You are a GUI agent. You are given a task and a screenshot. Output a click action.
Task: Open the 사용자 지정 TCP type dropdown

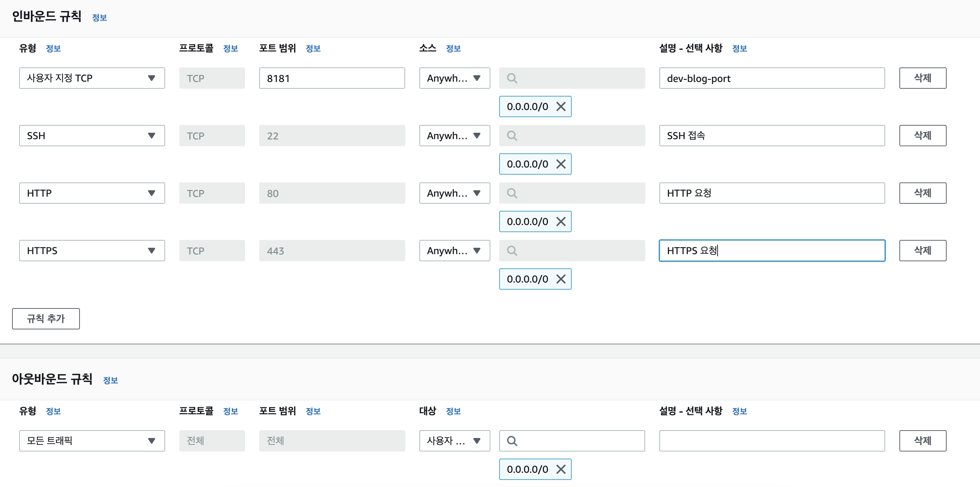coord(92,78)
